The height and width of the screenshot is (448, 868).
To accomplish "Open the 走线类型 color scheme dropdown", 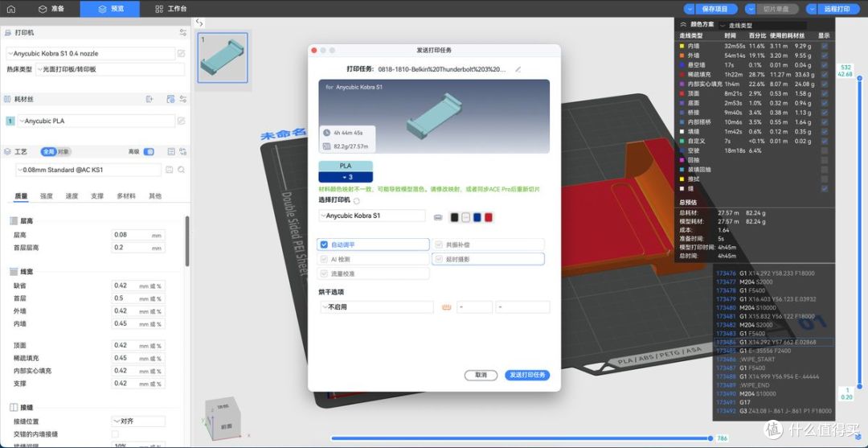I will coord(763,26).
